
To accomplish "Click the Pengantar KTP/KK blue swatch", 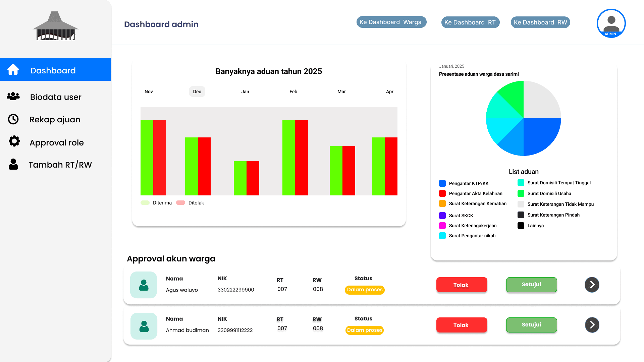I will point(442,183).
